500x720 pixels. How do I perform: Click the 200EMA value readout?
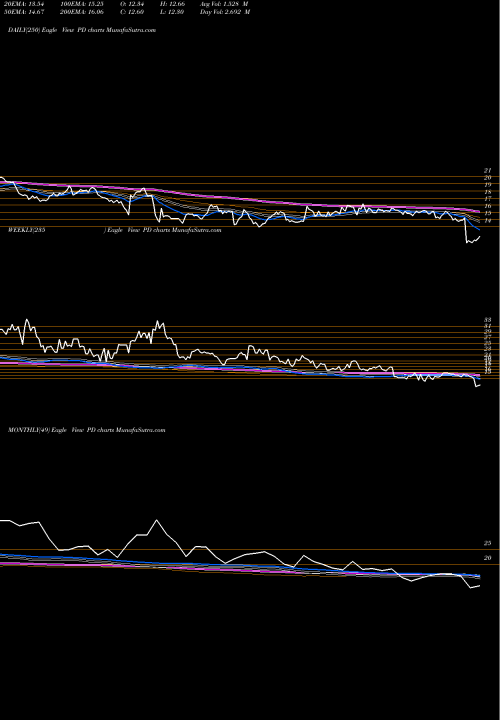pyautogui.click(x=84, y=12)
